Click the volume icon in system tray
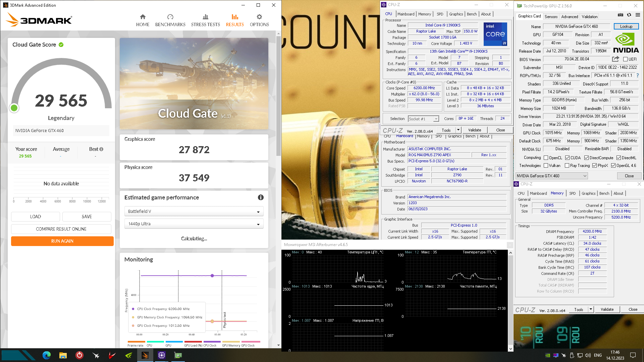This screenshot has height=362, width=644. tap(588, 355)
